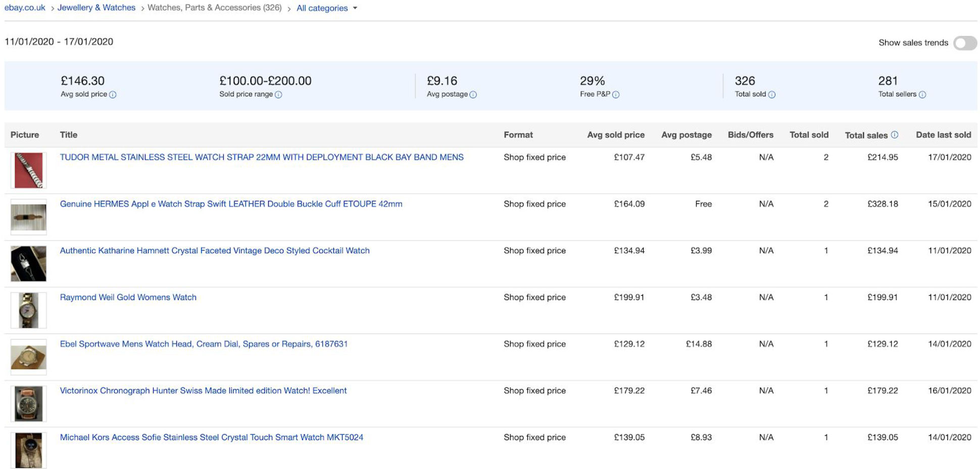This screenshot has height=469, width=980.
Task: Sort by the Format column header
Action: tap(518, 135)
